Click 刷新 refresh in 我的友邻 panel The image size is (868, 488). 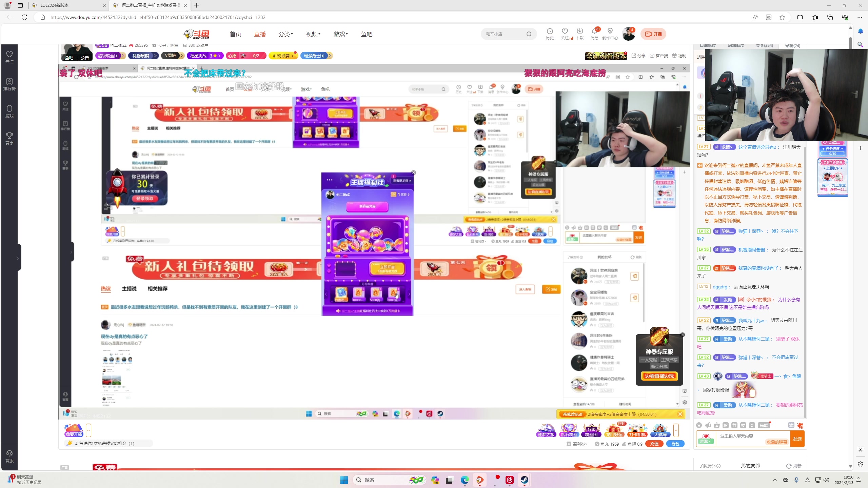[x=794, y=466]
